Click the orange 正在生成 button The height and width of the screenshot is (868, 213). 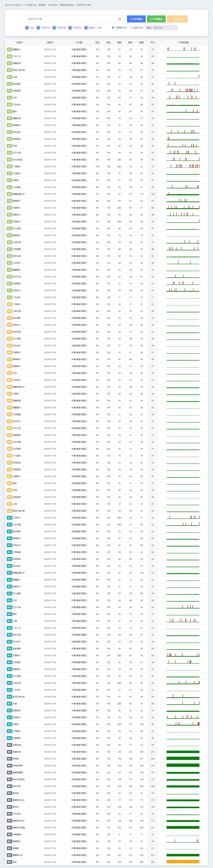tap(177, 19)
